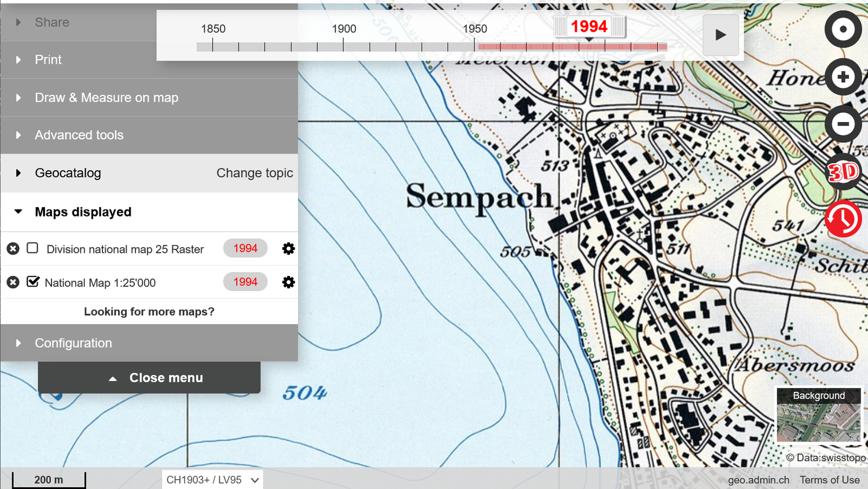Switch to 3D map view

843,172
